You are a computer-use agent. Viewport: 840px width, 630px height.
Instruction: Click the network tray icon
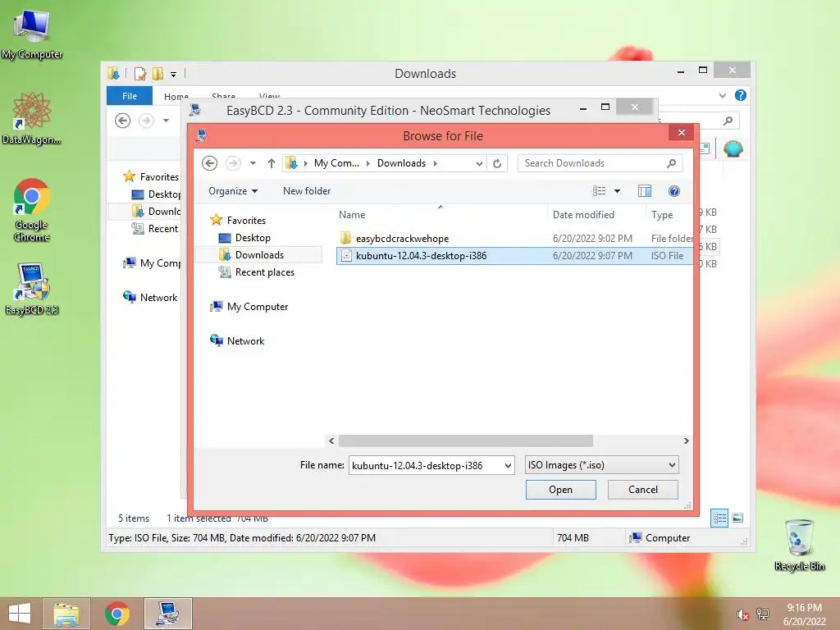pyautogui.click(x=763, y=614)
